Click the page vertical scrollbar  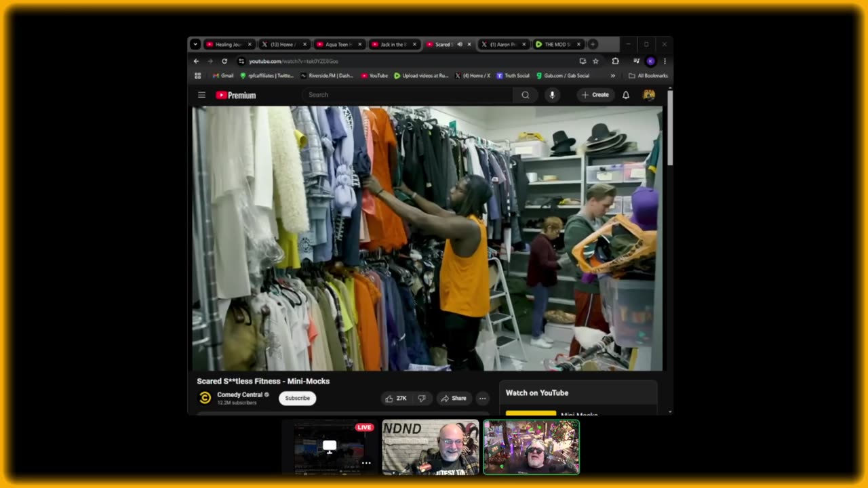[x=670, y=129]
